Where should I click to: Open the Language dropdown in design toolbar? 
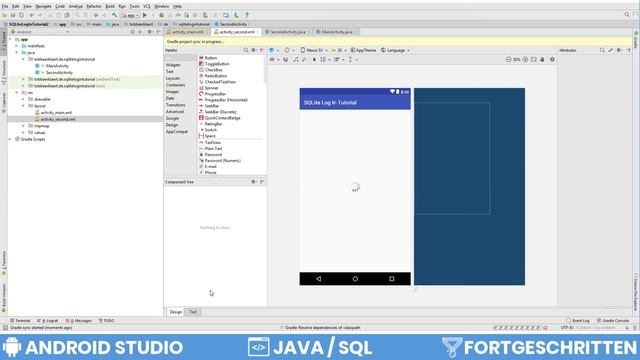pyautogui.click(x=396, y=50)
